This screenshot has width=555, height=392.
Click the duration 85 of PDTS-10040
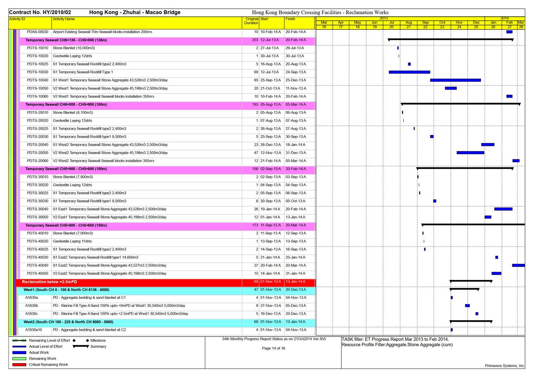click(256, 80)
